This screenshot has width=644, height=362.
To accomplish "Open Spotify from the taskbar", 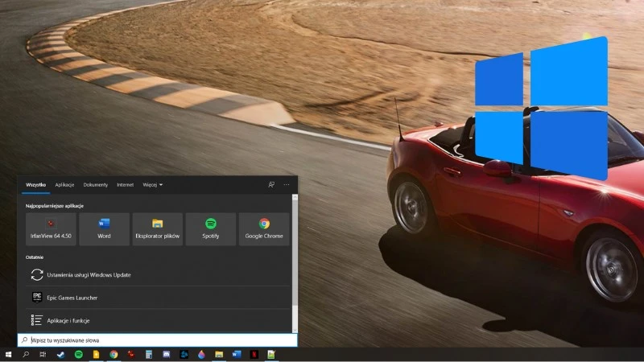I will 78,354.
